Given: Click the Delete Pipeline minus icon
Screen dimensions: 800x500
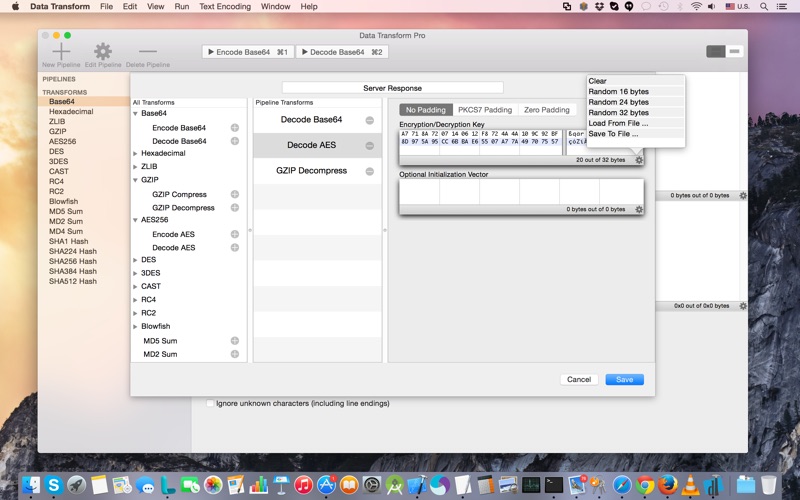Looking at the screenshot, I should (148, 52).
